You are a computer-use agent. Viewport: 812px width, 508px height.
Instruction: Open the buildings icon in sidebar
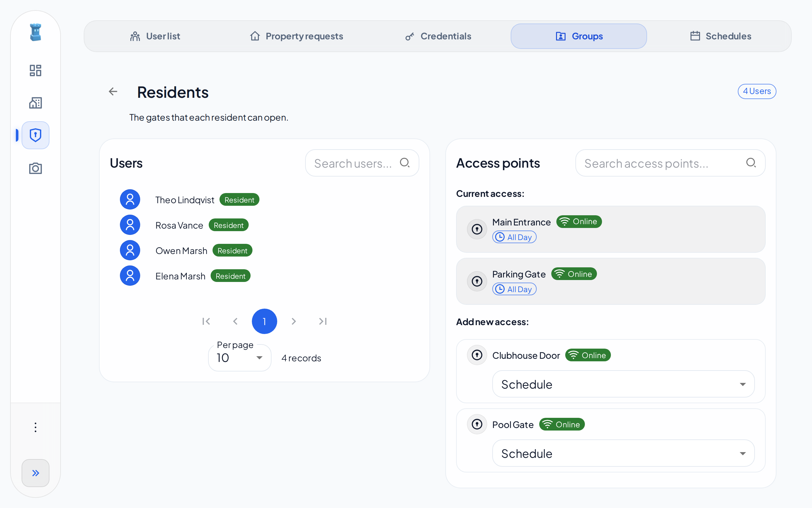tap(35, 103)
